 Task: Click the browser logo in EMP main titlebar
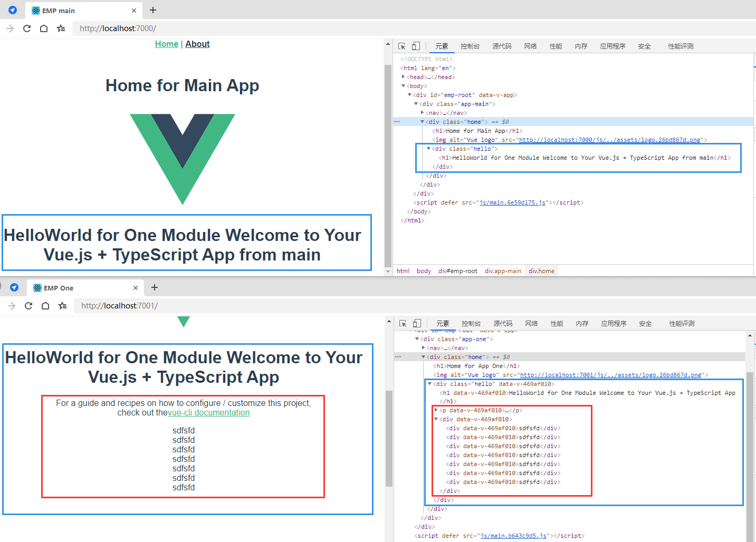click(x=13, y=10)
